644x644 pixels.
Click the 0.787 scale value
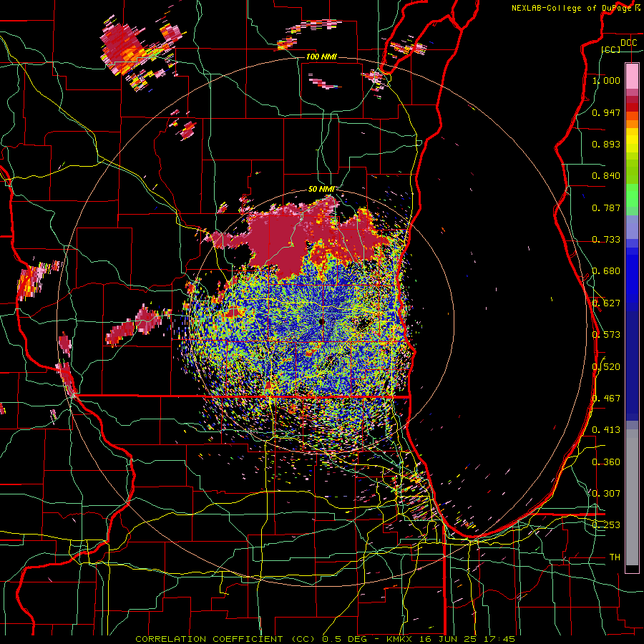click(606, 208)
